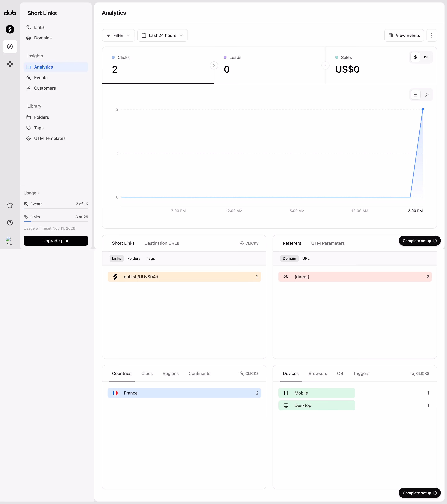Select the Folders sub-filter pill
The width and height of the screenshot is (447, 504).
(x=134, y=258)
